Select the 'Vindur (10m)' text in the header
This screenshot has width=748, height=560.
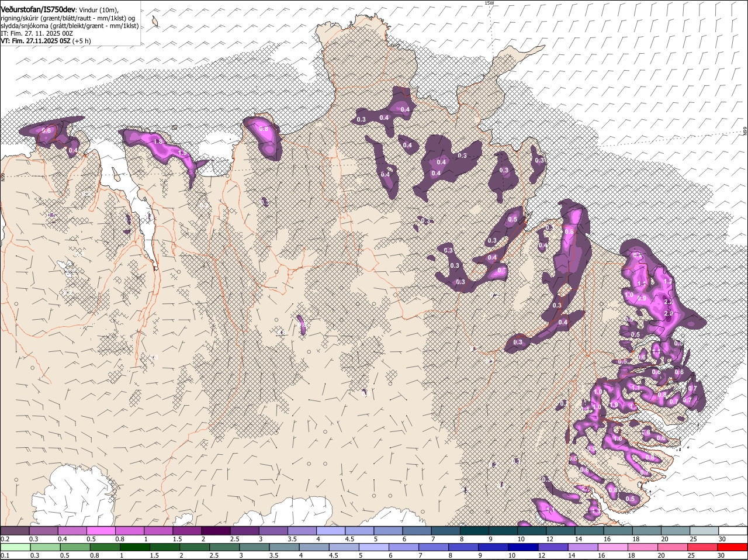99,11
